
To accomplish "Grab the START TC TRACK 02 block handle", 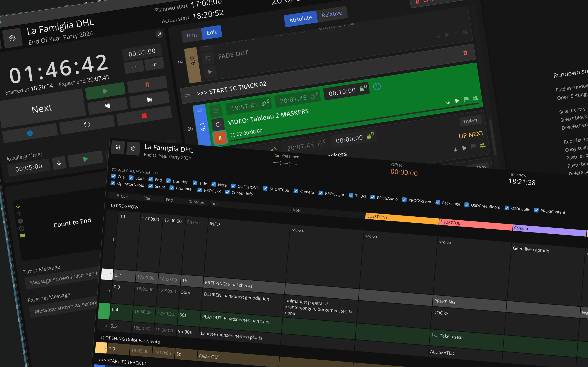I will 187,95.
